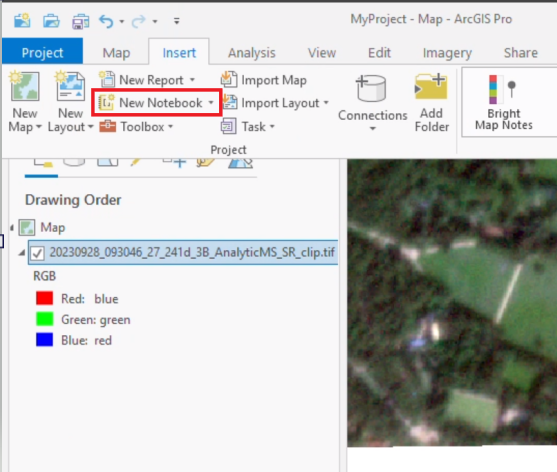Open the Task dropdown arrow
This screenshot has height=472, width=557.
coord(272,126)
